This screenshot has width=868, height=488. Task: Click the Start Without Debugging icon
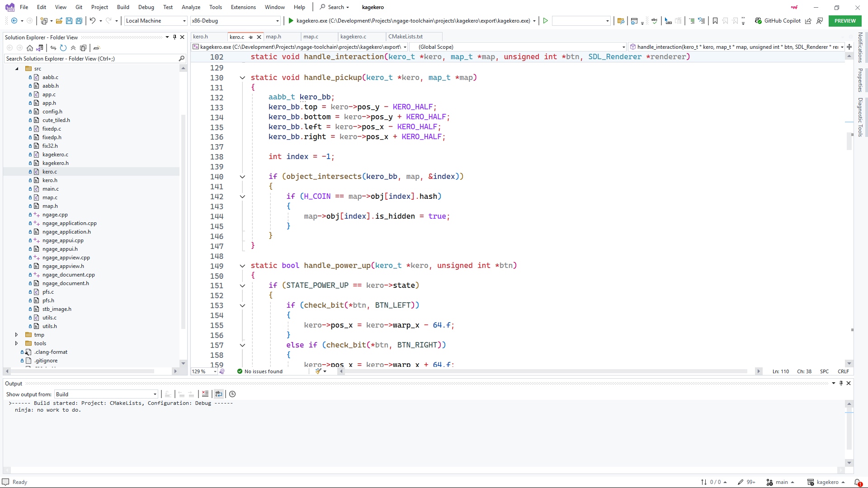[546, 21]
